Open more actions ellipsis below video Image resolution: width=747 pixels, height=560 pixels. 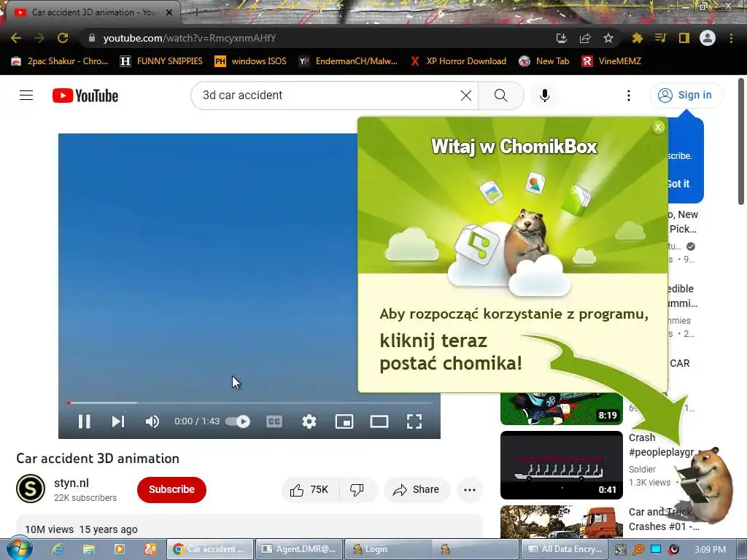tap(470, 489)
